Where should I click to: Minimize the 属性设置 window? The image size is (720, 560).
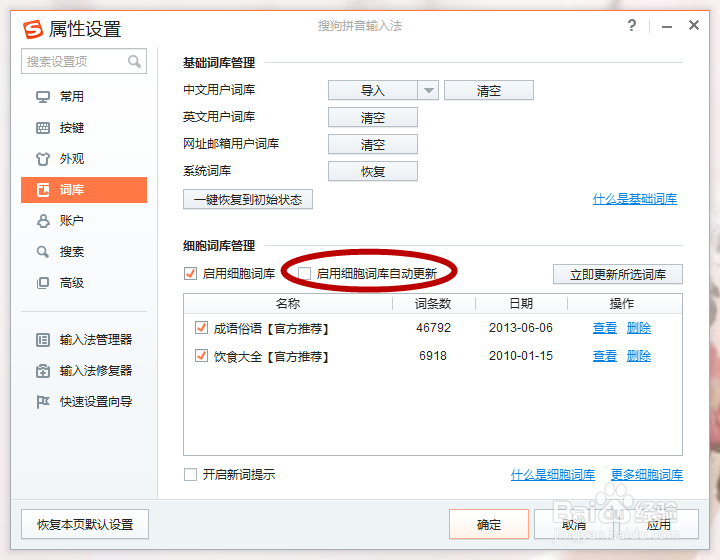(667, 27)
